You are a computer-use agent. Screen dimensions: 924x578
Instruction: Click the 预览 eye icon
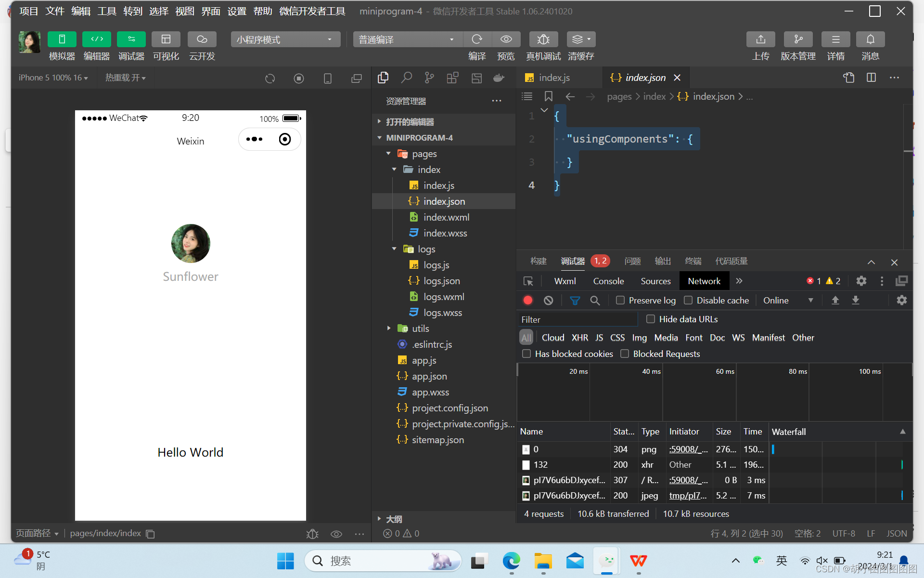506,39
